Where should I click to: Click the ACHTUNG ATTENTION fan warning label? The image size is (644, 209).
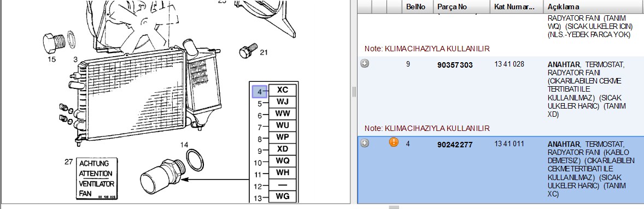(97, 178)
